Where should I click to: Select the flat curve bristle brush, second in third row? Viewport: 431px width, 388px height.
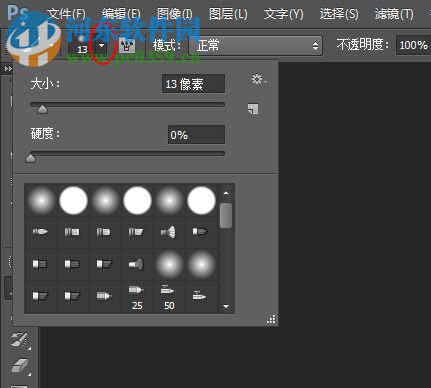click(72, 264)
